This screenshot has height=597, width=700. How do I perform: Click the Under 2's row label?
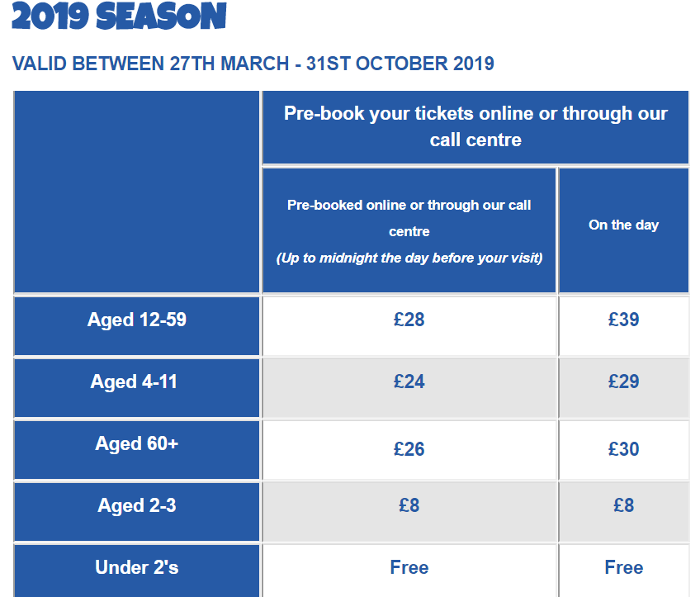(137, 567)
